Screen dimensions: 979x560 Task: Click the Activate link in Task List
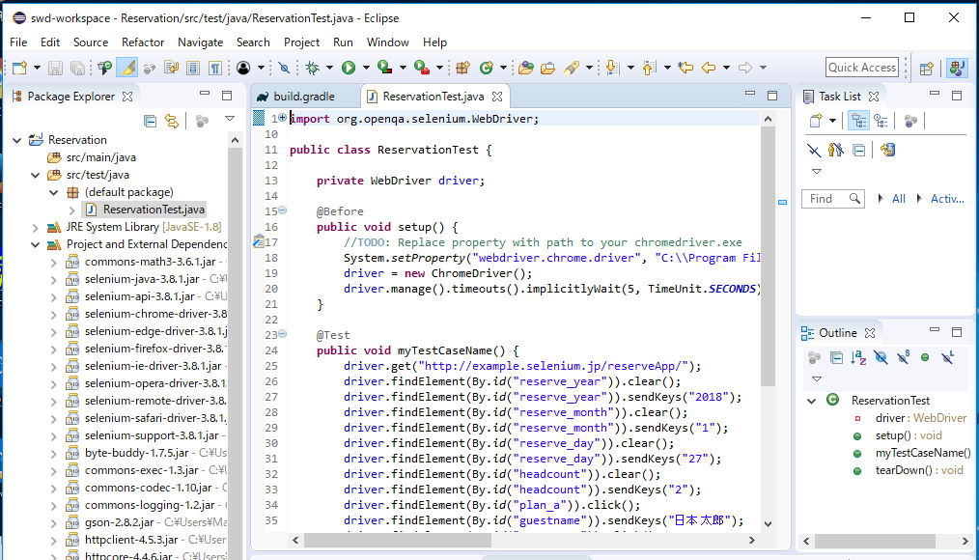947,199
